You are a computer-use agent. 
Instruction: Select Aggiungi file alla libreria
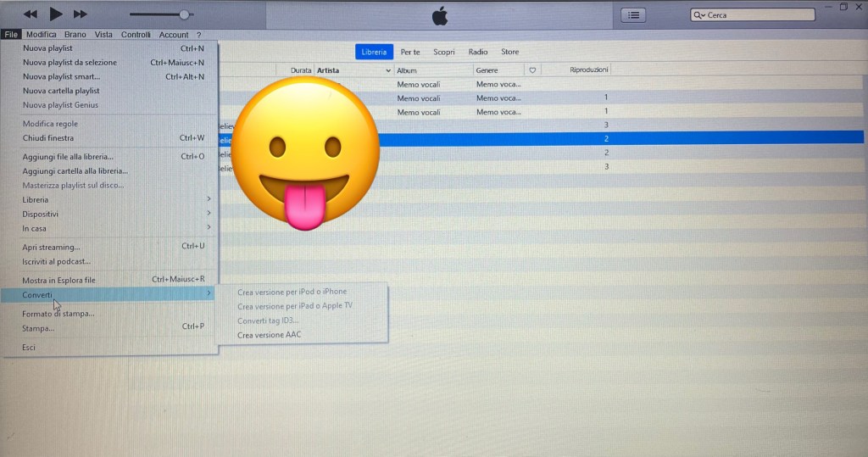click(68, 157)
